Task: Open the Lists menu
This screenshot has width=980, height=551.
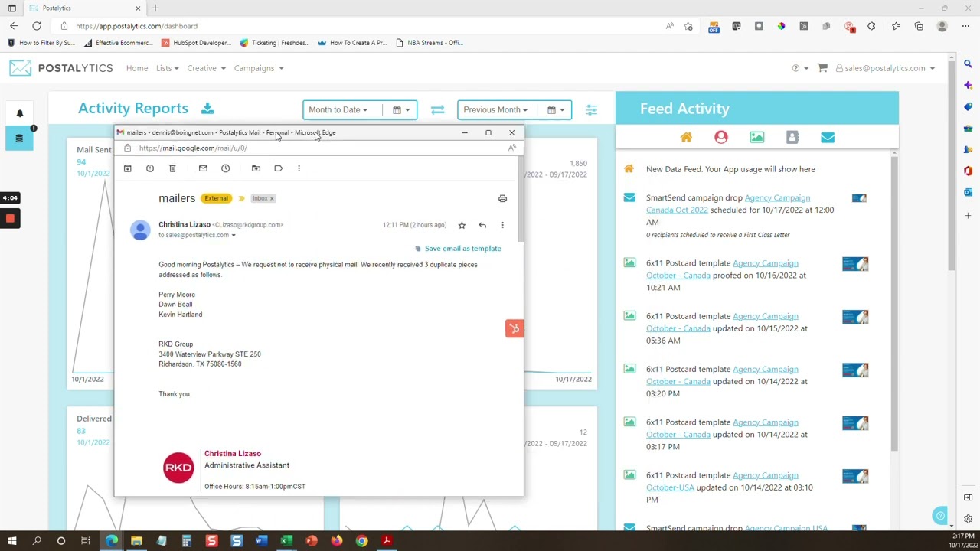Action: click(167, 68)
